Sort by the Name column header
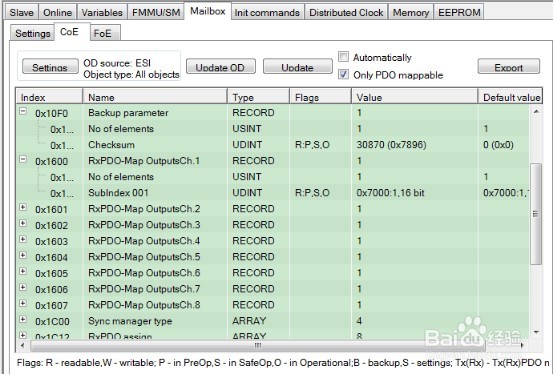The height and width of the screenshot is (375, 554). point(155,97)
